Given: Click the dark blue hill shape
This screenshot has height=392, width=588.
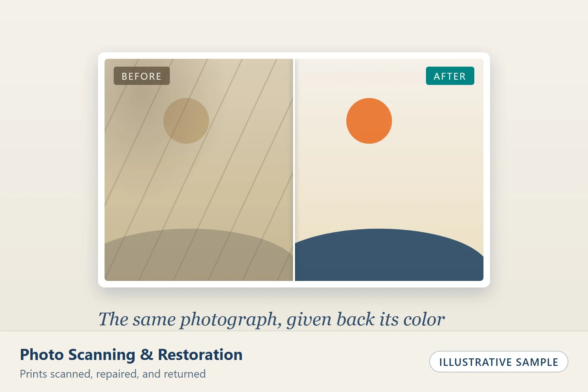Looking at the screenshot, I should (x=389, y=258).
